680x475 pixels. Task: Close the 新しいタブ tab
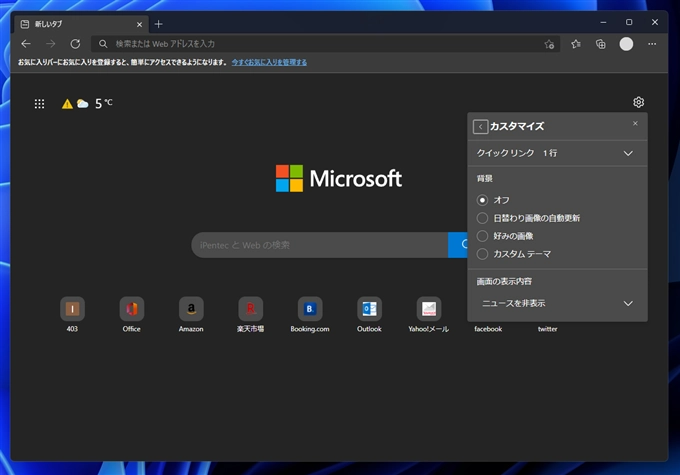[x=139, y=25]
